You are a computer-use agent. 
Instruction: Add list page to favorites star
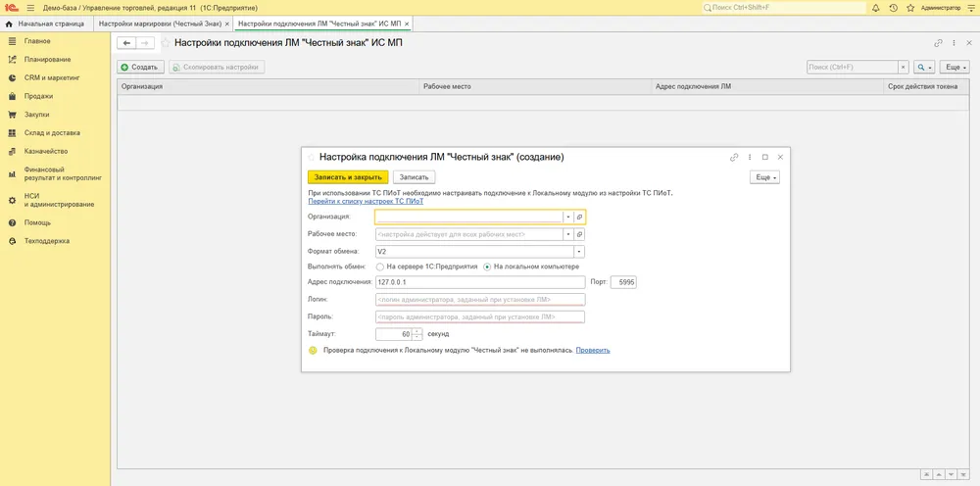(x=165, y=43)
